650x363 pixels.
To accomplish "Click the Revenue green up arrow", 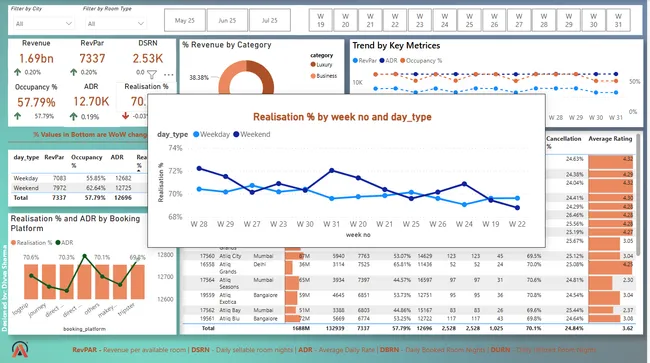I will tap(17, 72).
